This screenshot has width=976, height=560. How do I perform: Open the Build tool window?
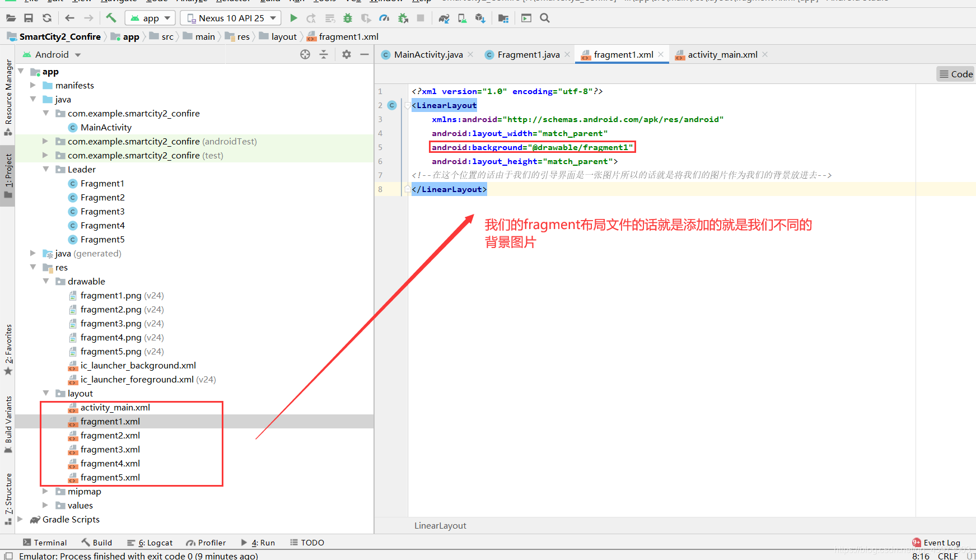click(x=97, y=543)
